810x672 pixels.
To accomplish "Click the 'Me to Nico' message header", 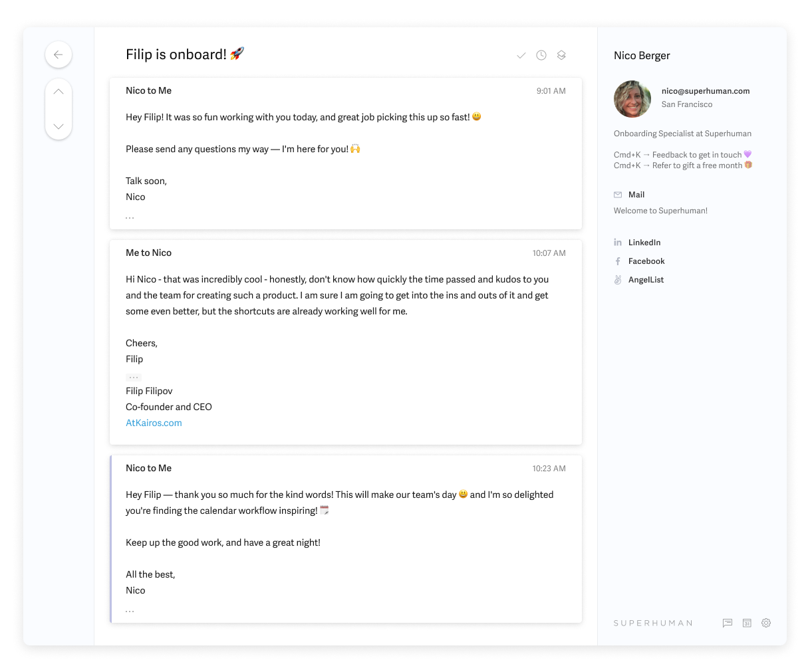I will click(x=148, y=253).
